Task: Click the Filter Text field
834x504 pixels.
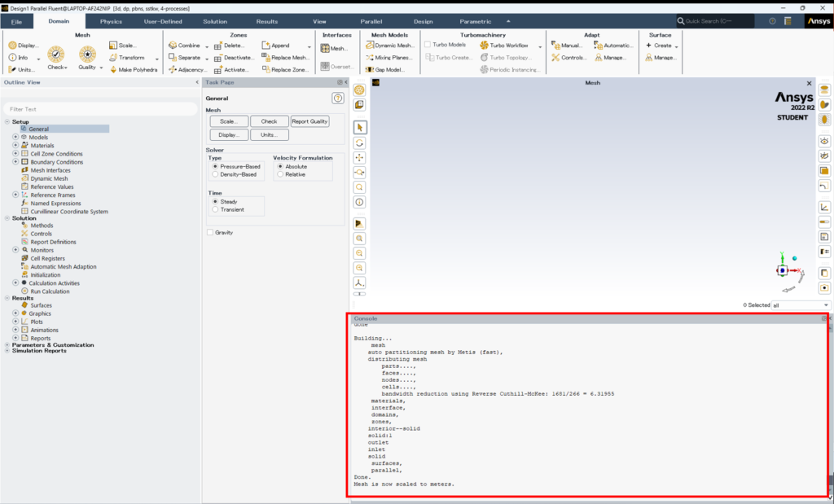Action: coord(100,109)
